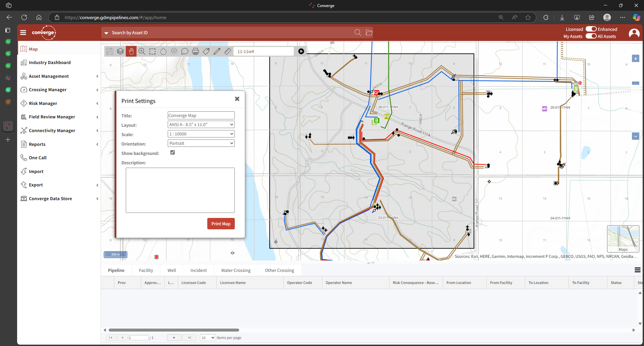Switch to the Pipeline tab
The width and height of the screenshot is (644, 346).
(x=116, y=270)
